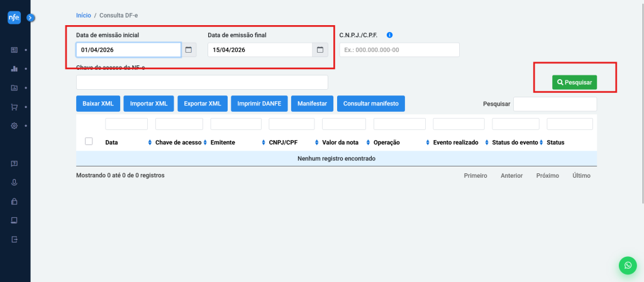Open the shopping cart sidebar icon
This screenshot has height=282, width=644.
(x=14, y=107)
